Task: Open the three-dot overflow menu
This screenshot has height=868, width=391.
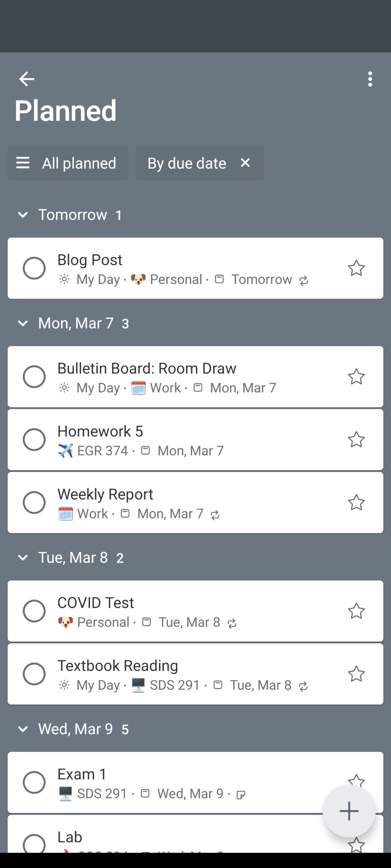Action: click(x=370, y=79)
